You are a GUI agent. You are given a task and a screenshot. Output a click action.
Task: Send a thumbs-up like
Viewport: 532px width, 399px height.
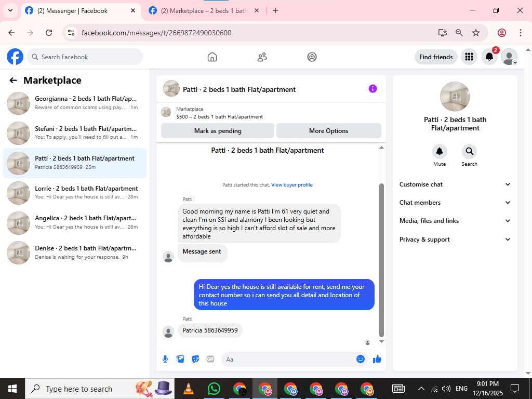tap(377, 359)
